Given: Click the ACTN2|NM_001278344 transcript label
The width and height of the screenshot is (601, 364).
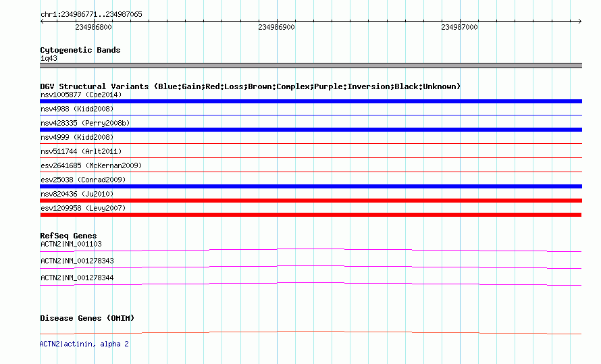Looking at the screenshot, I should coord(77,278).
